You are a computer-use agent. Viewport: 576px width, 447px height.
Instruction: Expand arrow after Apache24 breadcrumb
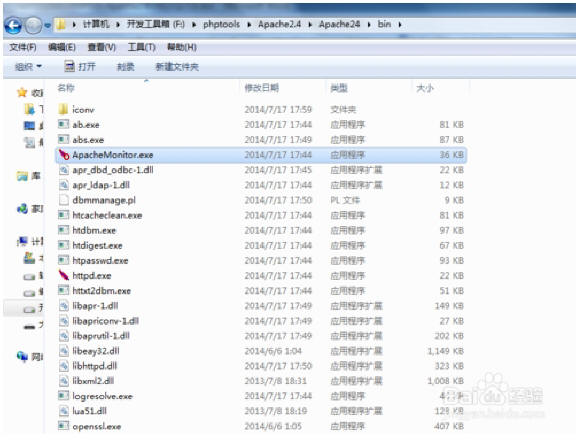pyautogui.click(x=369, y=25)
